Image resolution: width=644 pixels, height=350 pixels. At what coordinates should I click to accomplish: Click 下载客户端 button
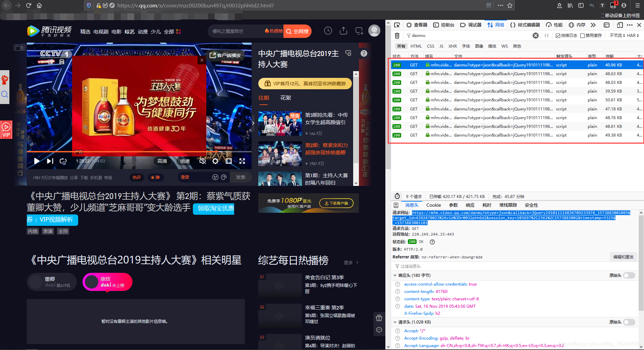pos(336,203)
